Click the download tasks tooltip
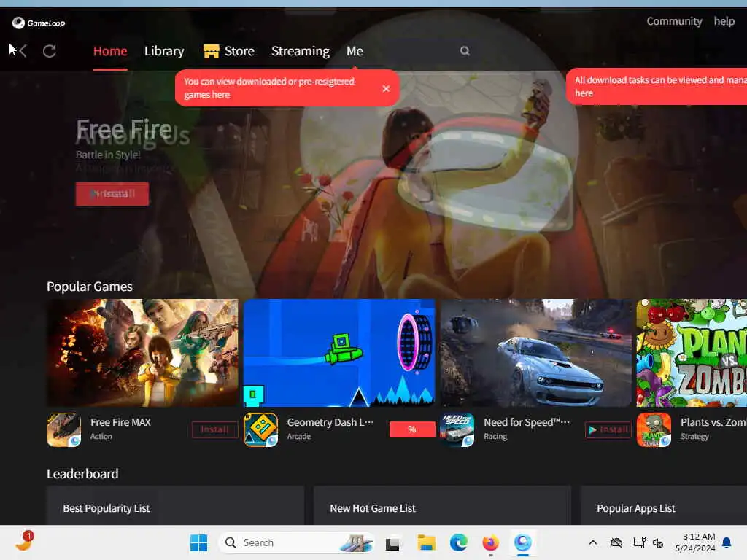 657,87
